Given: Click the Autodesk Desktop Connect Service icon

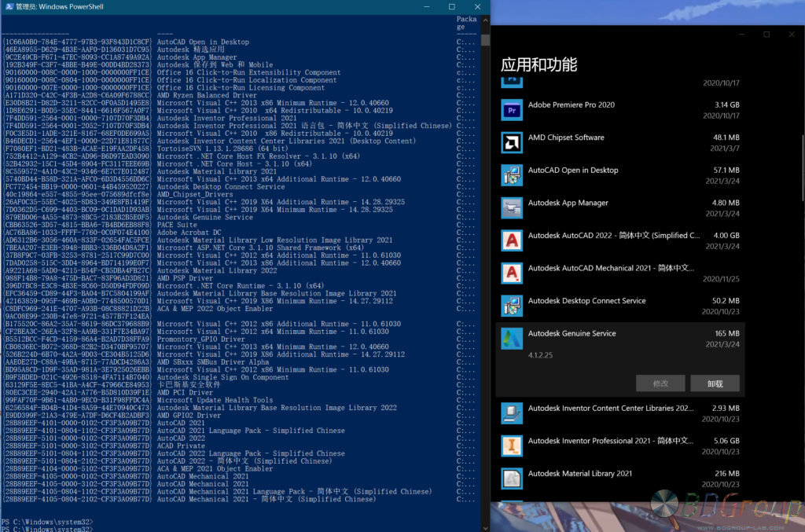Looking at the screenshot, I should [512, 306].
